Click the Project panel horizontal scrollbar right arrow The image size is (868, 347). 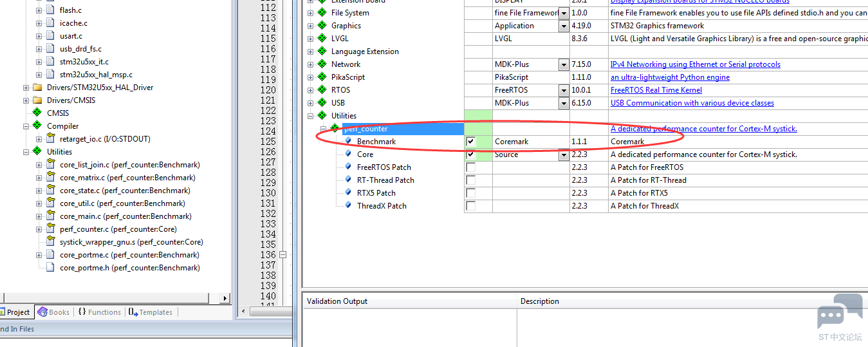click(225, 298)
